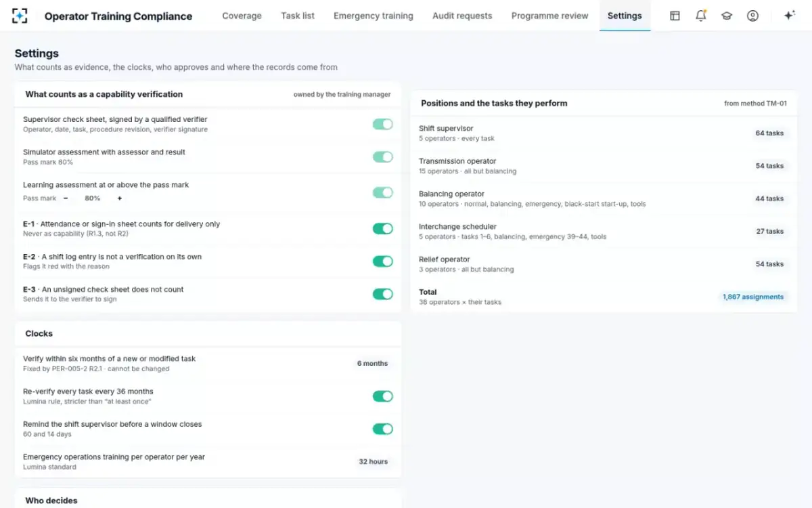Screen dimensions: 812x508
Task: Select the Transmission operator position row
Action: (604, 166)
